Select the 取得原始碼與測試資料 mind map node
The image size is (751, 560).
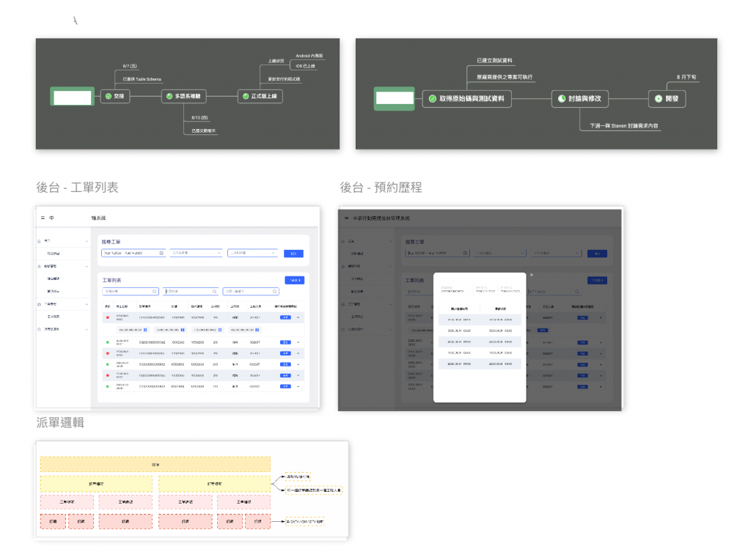point(467,99)
